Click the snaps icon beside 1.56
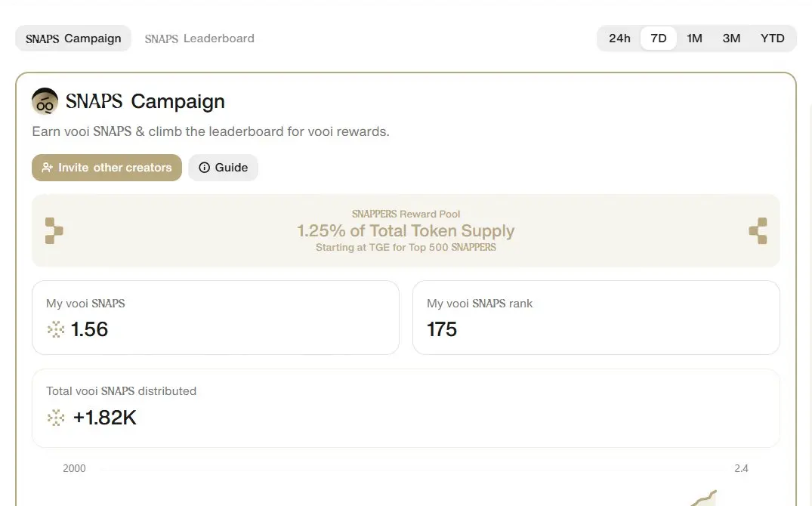The height and width of the screenshot is (506, 812). coord(55,329)
